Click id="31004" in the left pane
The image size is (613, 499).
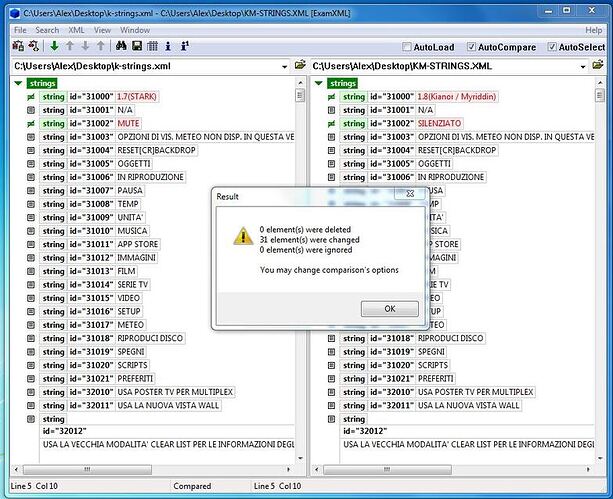coord(91,151)
